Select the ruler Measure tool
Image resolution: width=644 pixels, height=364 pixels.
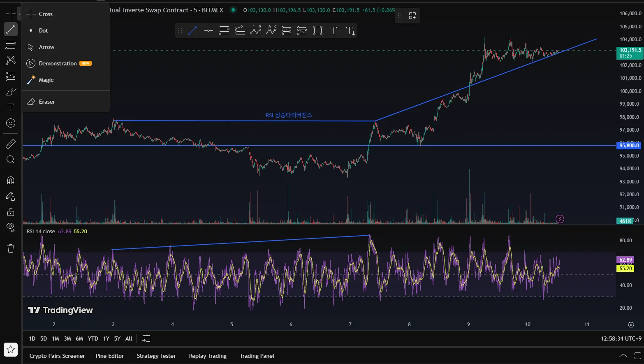click(x=11, y=144)
